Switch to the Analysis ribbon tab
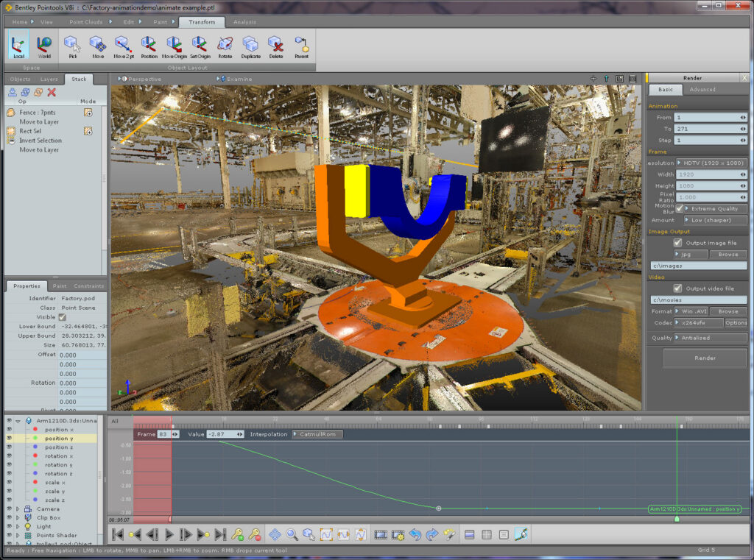This screenshot has height=560, width=754. coord(244,22)
